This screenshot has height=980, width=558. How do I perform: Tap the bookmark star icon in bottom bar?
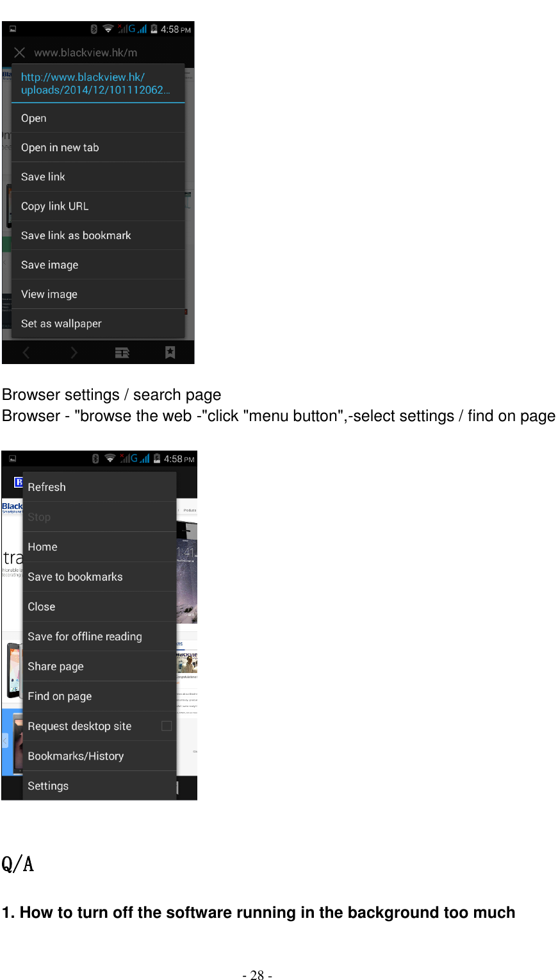pyautogui.click(x=169, y=352)
